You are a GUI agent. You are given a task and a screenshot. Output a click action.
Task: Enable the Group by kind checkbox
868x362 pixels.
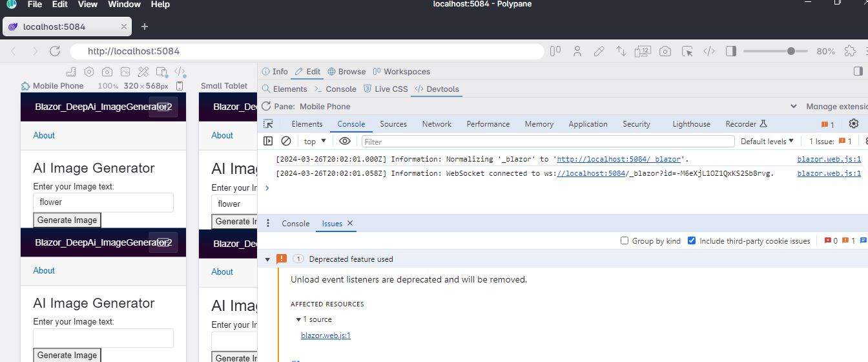(x=625, y=240)
